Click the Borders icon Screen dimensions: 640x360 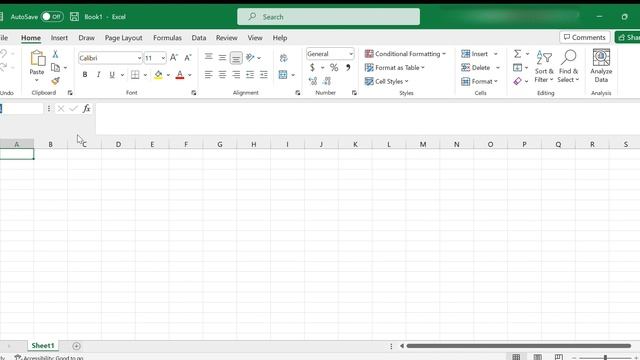tap(135, 75)
